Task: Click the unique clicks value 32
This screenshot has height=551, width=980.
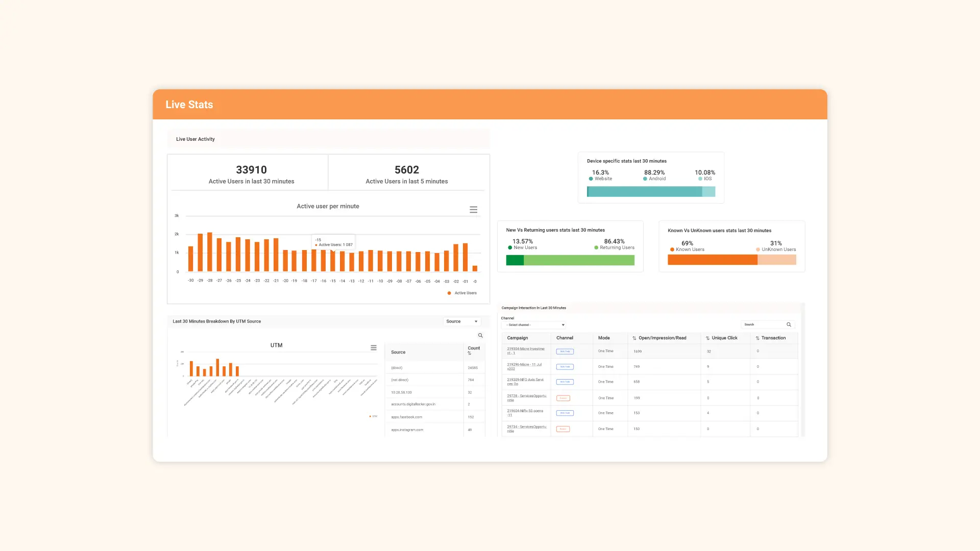Action: click(708, 351)
